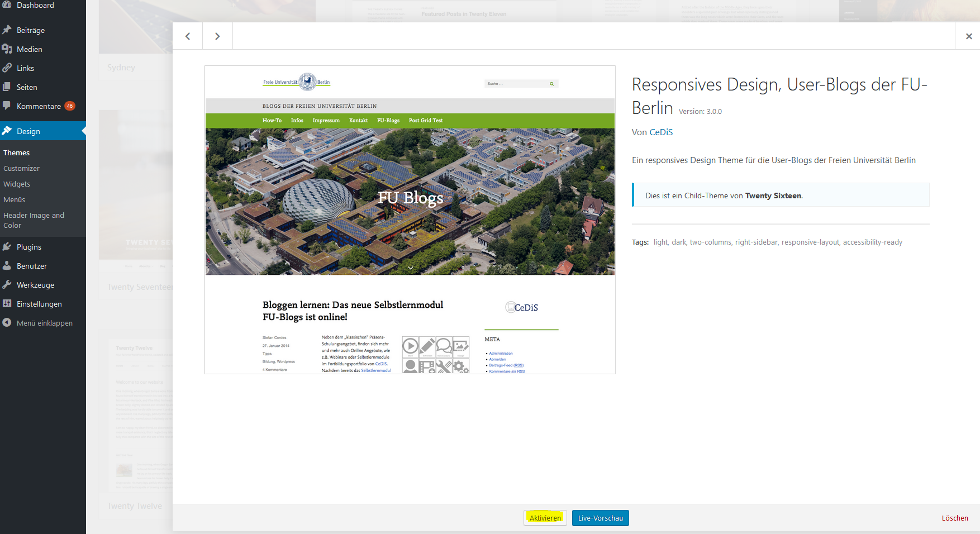
Task: Close the theme details overlay
Action: click(x=968, y=36)
